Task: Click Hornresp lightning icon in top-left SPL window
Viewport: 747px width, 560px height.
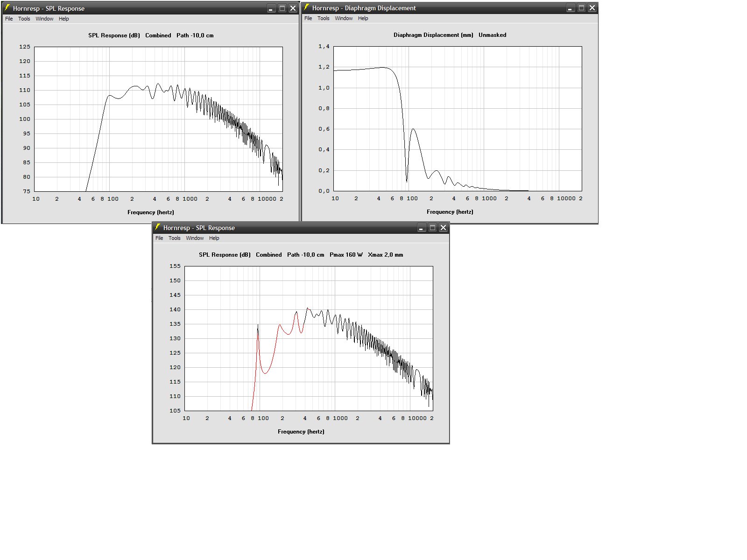Action: (x=7, y=8)
